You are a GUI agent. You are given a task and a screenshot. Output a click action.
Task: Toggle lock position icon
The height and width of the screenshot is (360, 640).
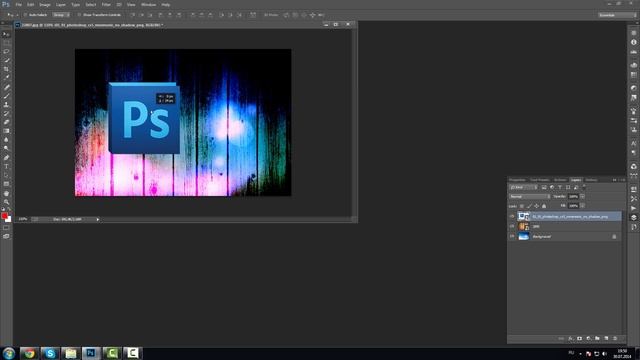coord(536,206)
